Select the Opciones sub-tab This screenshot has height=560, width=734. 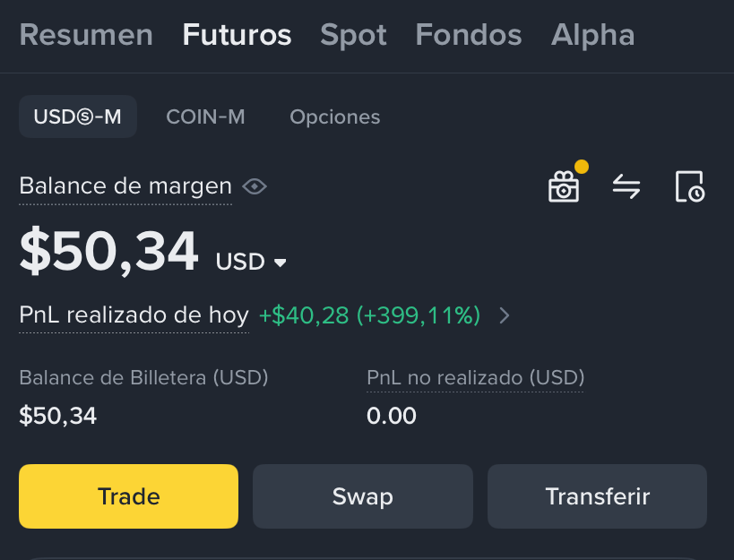tap(334, 116)
